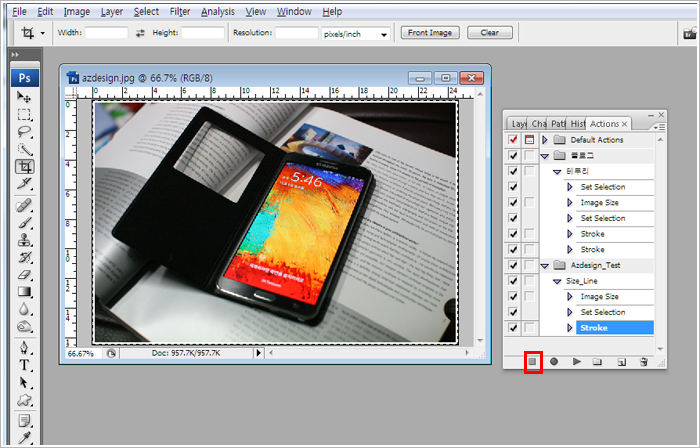Toggle checkbox for Size_Line action
The height and width of the screenshot is (448, 700).
[x=513, y=281]
